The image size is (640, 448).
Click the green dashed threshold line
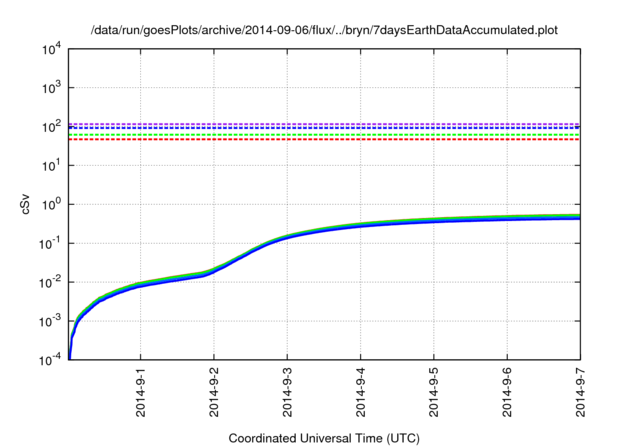click(x=324, y=135)
